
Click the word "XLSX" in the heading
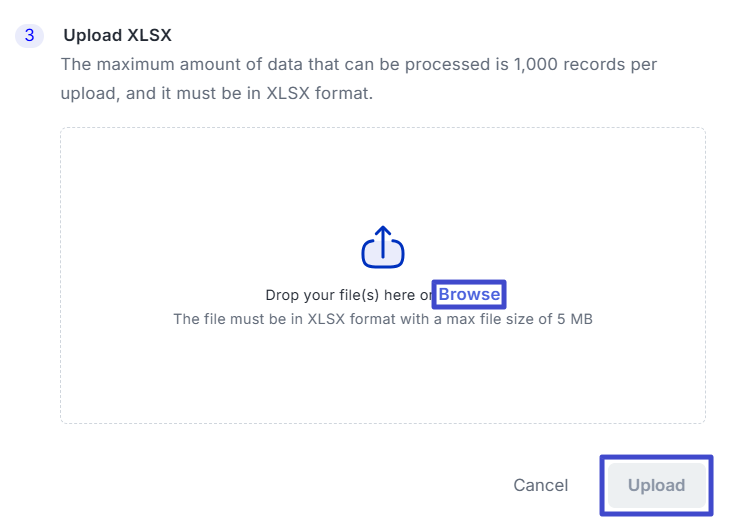[x=150, y=36]
